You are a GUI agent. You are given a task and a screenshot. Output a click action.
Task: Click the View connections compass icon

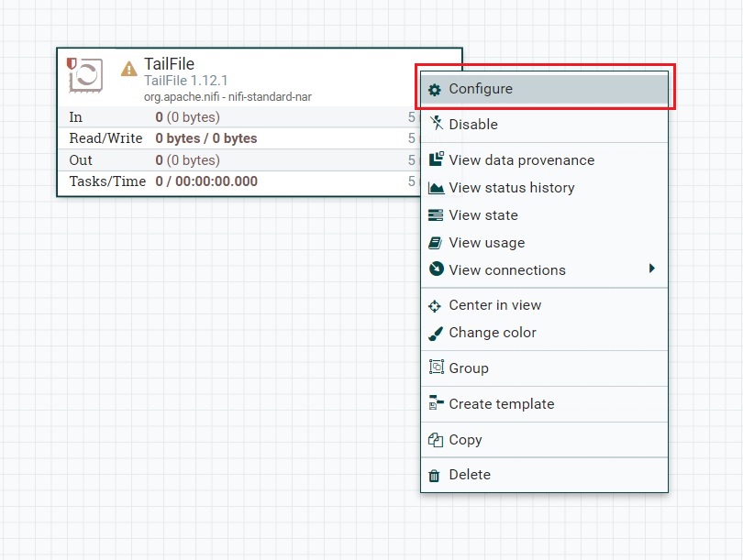(436, 269)
